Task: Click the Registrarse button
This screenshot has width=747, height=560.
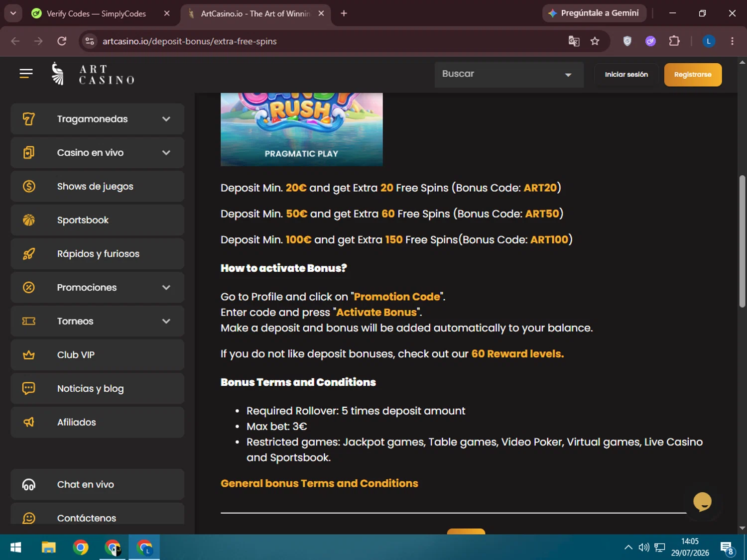Action: coord(693,75)
